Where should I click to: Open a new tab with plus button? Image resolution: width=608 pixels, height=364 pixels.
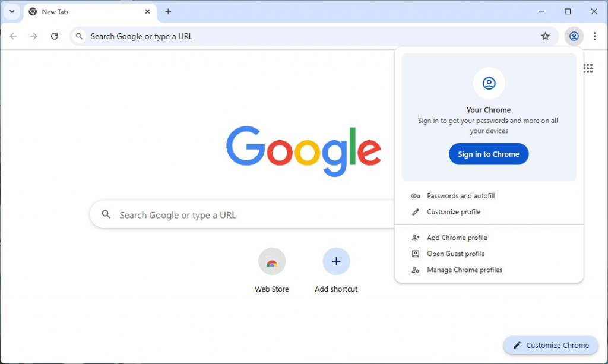[168, 12]
